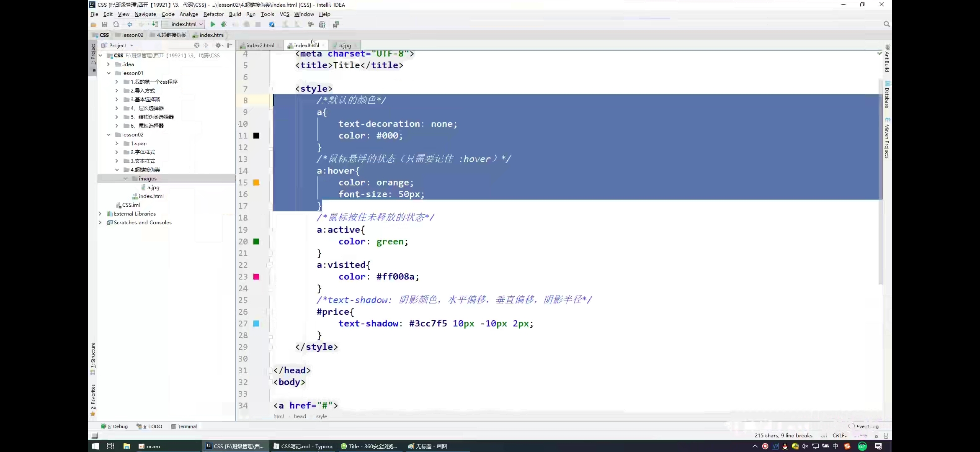This screenshot has height=452, width=980.
Task: Open the TODO tool window button
Action: 150,426
